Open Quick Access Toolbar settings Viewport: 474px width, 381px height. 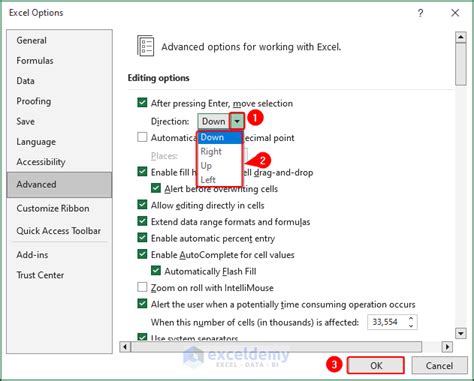pyautogui.click(x=58, y=231)
